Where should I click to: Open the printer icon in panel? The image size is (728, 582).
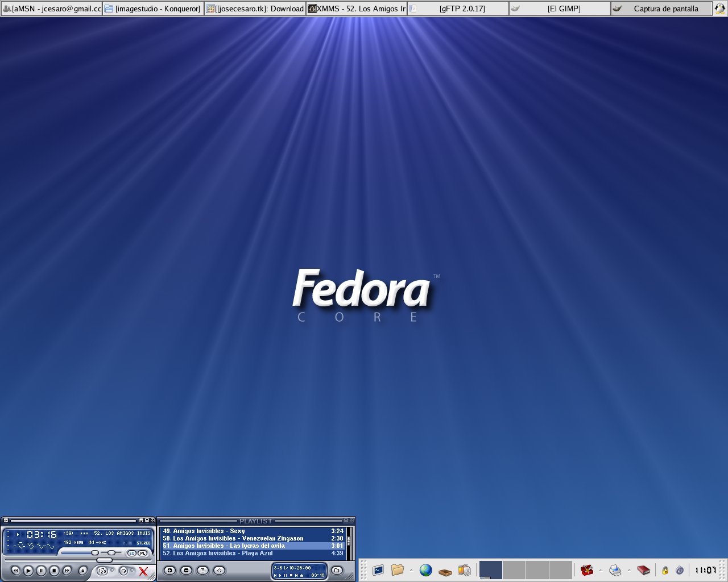(615, 570)
